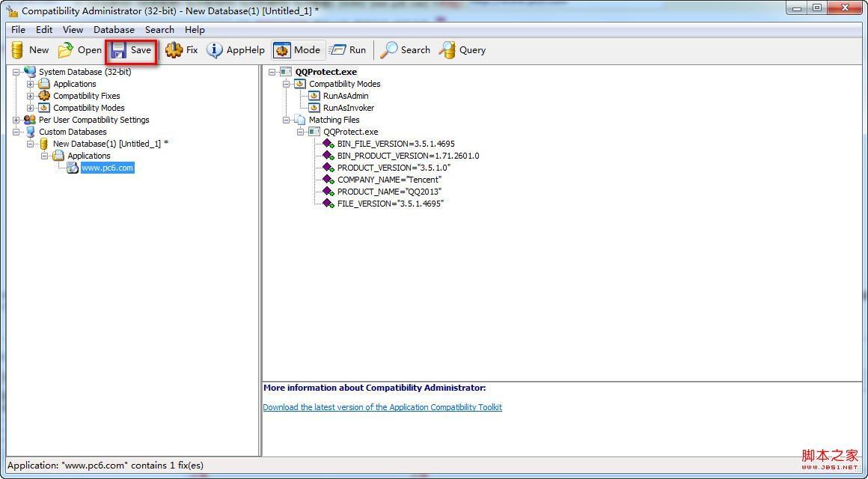Launch the Run toolbar icon
868x479 pixels.
pos(337,50)
